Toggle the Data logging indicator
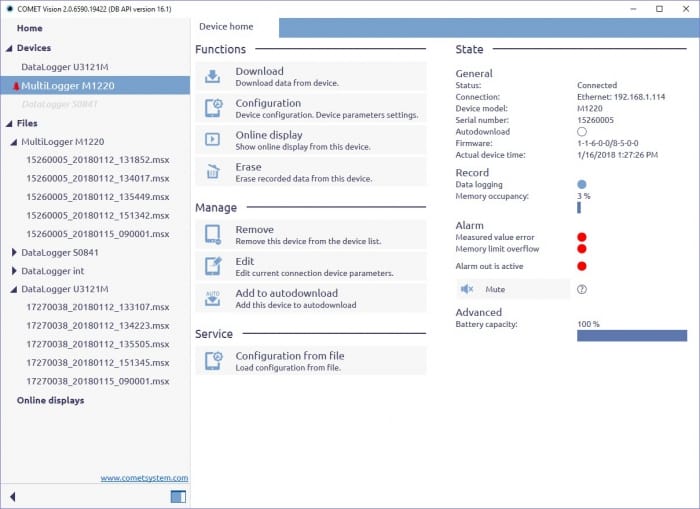 point(582,185)
